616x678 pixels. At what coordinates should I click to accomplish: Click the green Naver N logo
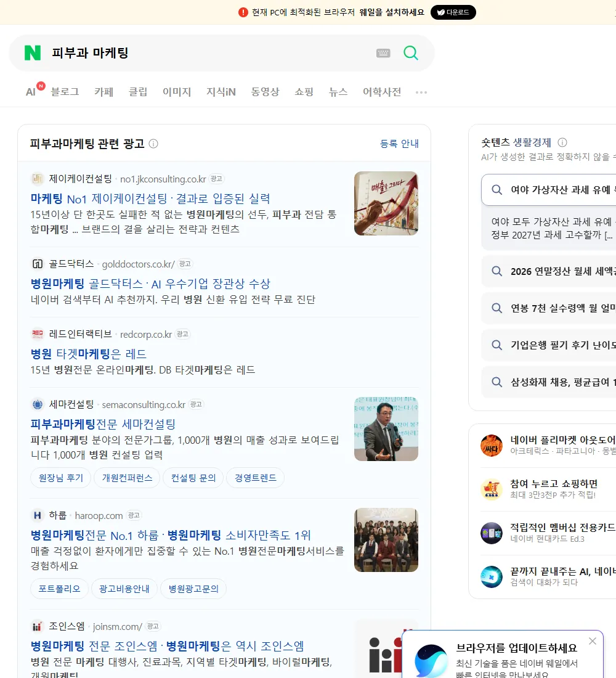pos(33,53)
